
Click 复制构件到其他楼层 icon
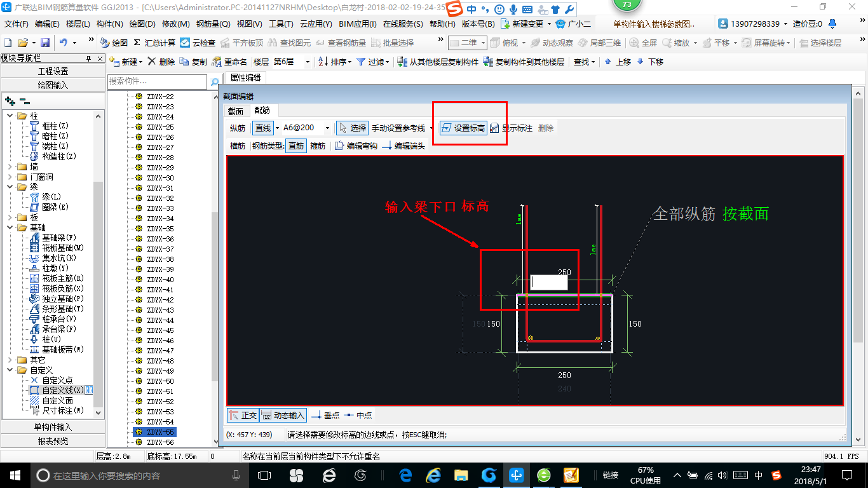488,62
